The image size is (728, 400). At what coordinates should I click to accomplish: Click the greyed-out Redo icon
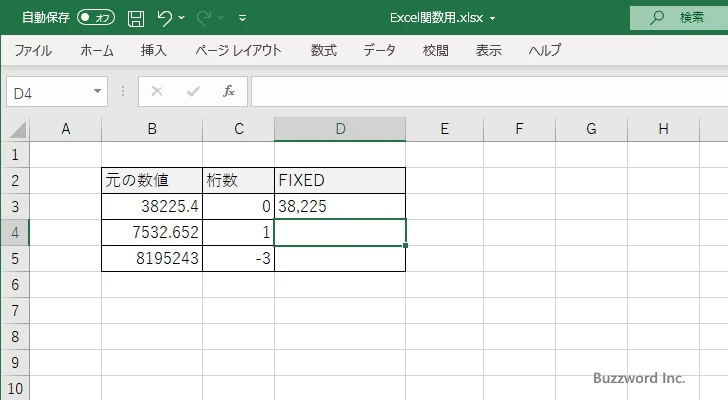point(203,18)
